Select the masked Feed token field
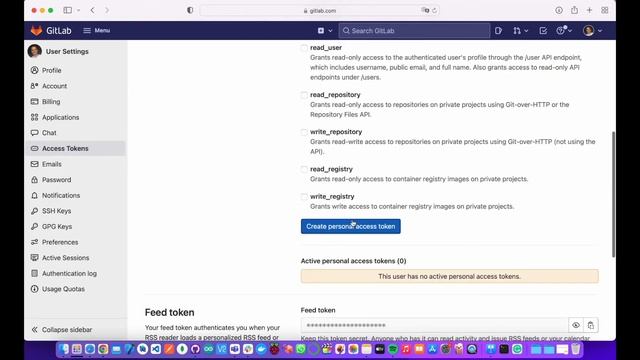This screenshot has height=360, width=640. [434, 325]
